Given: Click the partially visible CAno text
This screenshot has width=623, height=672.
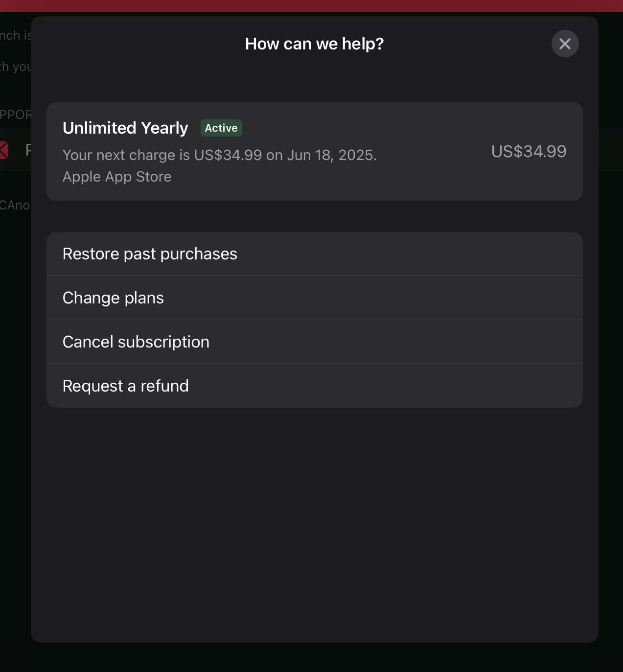Looking at the screenshot, I should click(15, 206).
